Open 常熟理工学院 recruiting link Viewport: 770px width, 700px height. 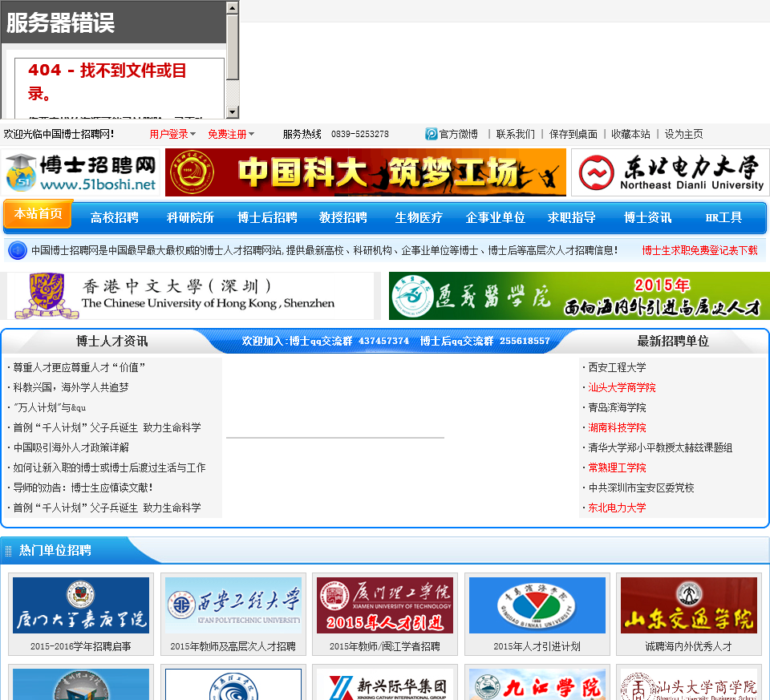(618, 467)
